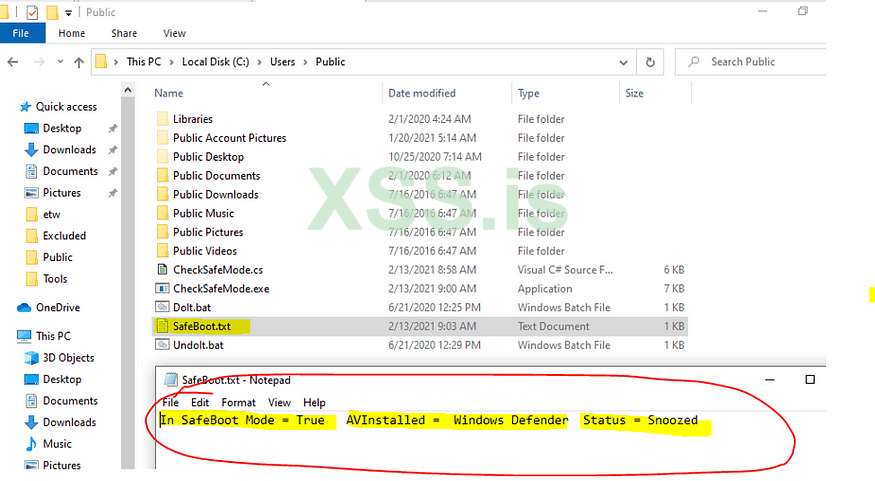This screenshot has height=481, width=875.
Task: Select the SafeBoot.txt file icon
Action: point(162,326)
